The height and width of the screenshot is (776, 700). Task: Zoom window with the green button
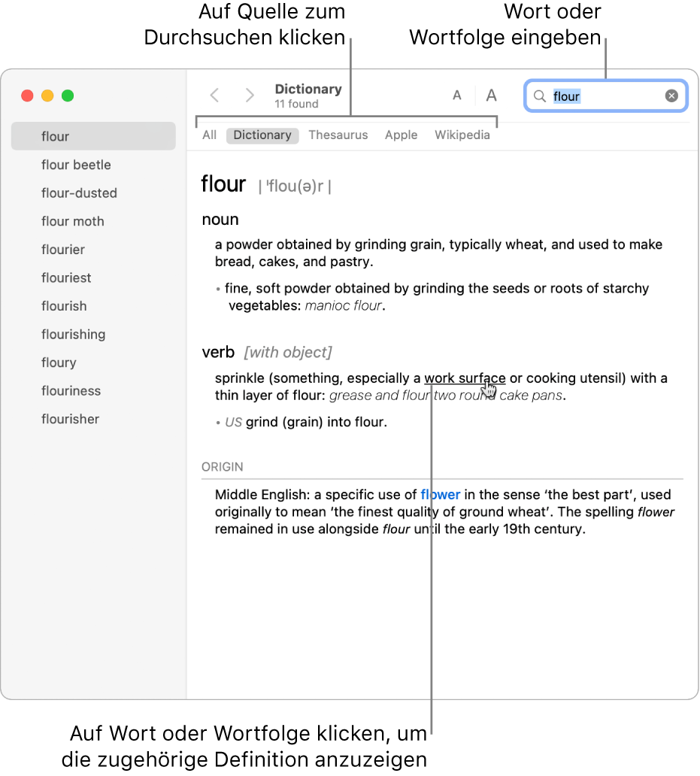click(x=68, y=95)
